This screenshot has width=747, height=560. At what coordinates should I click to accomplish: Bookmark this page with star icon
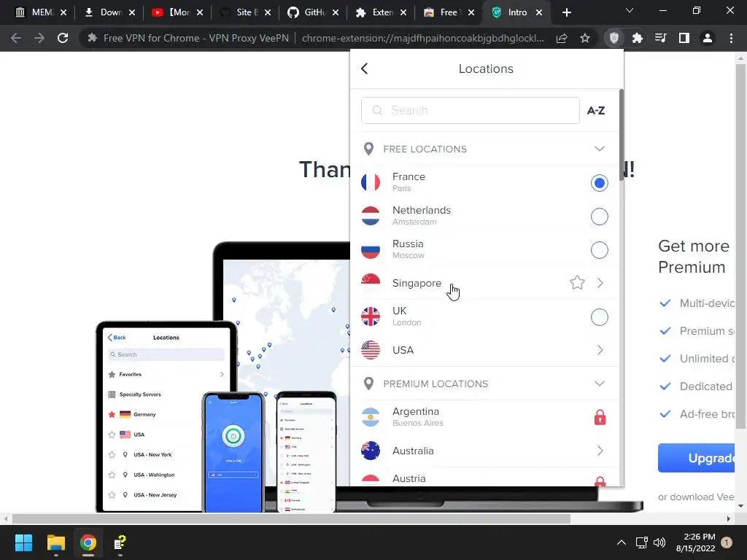click(585, 38)
